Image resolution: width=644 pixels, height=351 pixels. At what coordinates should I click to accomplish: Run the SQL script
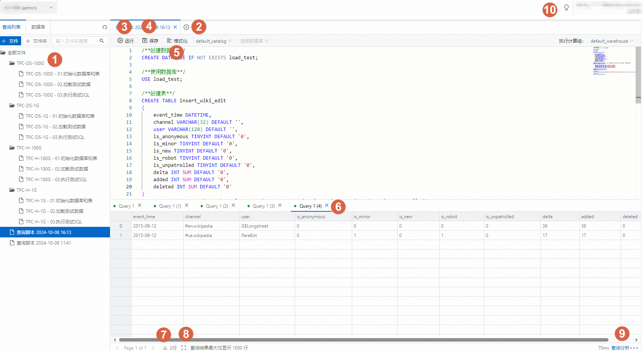pyautogui.click(x=125, y=41)
